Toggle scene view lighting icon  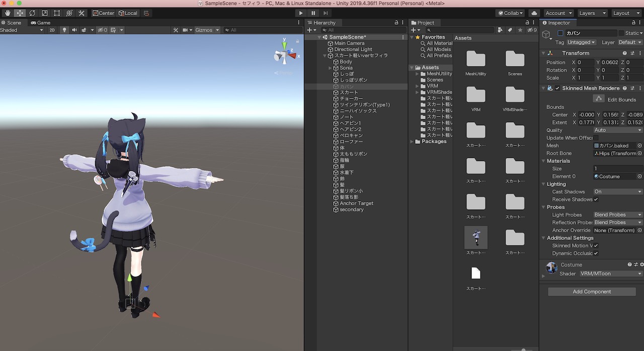coord(64,30)
